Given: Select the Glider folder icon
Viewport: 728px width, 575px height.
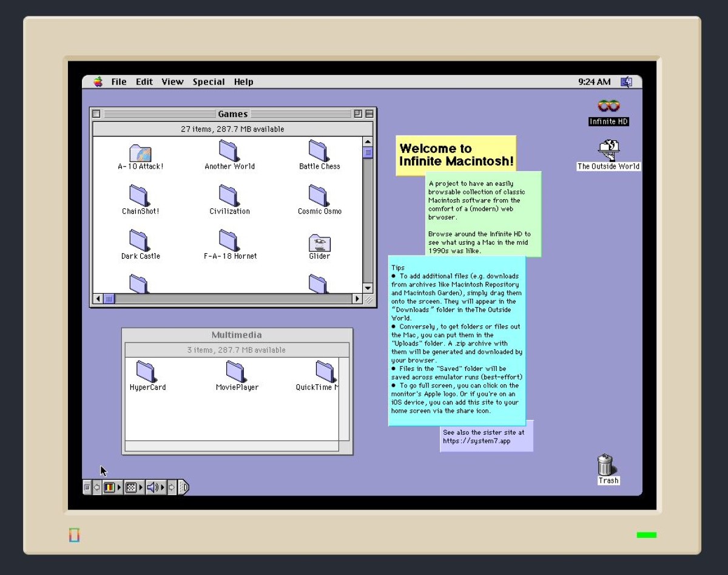Looking at the screenshot, I should (320, 243).
